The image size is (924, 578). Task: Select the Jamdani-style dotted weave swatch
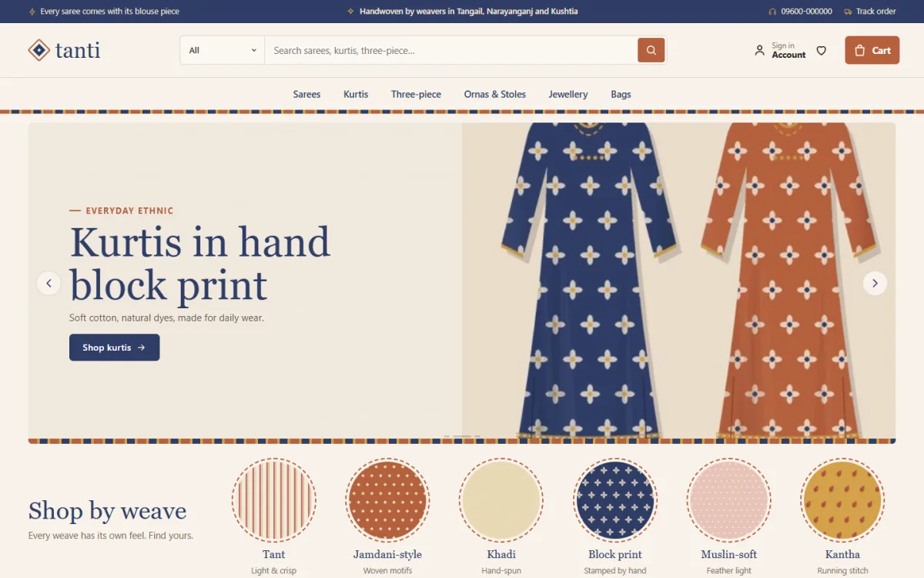(387, 500)
